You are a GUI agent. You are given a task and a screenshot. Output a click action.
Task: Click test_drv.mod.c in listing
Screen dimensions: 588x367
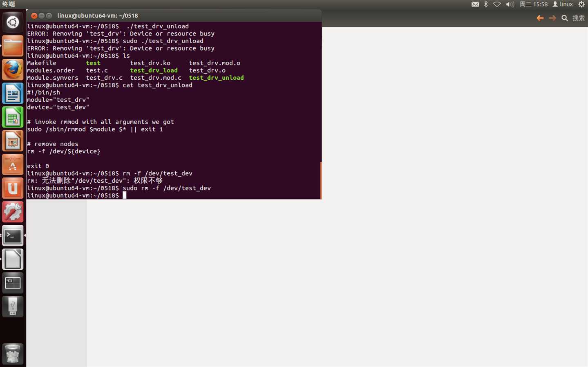(156, 78)
